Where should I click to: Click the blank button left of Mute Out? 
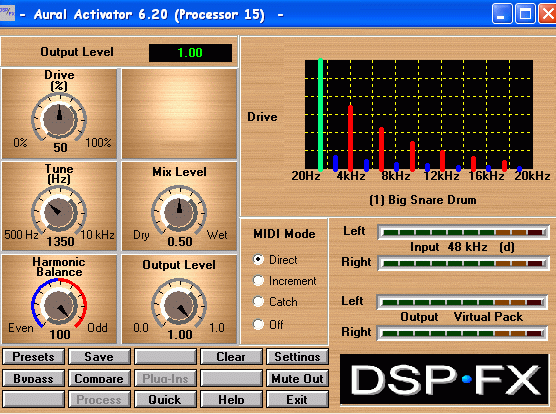(231, 378)
